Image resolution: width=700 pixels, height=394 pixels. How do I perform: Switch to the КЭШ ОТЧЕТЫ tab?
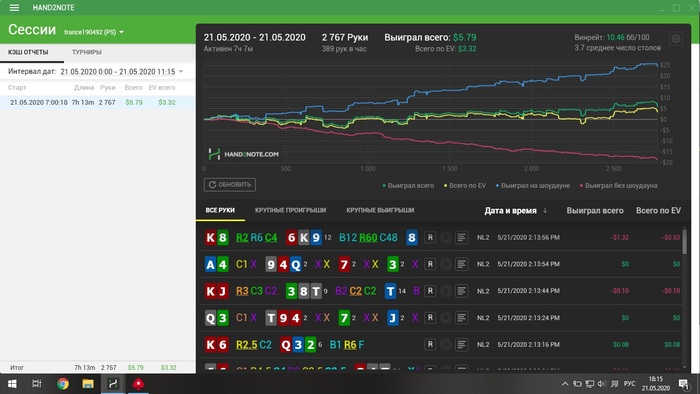click(28, 52)
